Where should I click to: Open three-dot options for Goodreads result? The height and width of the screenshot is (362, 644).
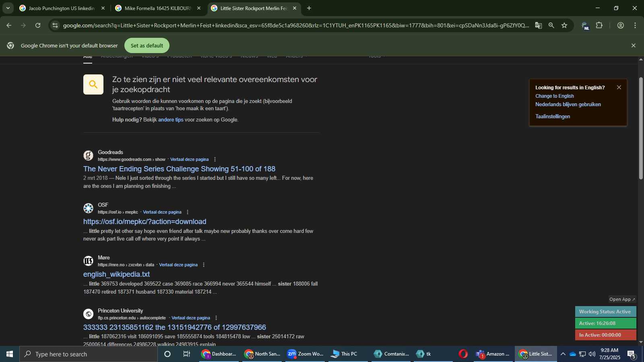point(215,160)
